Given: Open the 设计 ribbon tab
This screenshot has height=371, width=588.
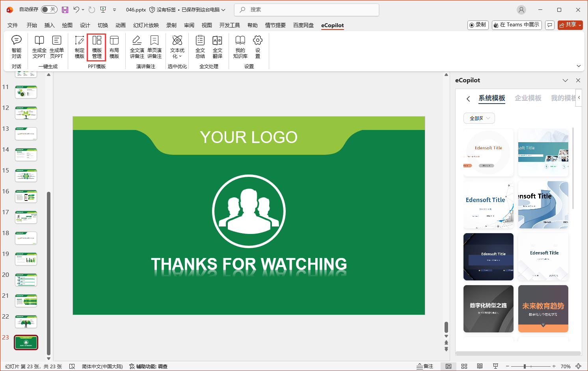Looking at the screenshot, I should tap(85, 25).
